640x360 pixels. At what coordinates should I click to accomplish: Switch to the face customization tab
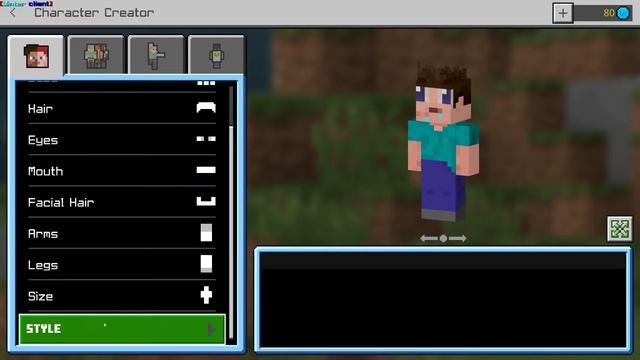click(x=36, y=55)
